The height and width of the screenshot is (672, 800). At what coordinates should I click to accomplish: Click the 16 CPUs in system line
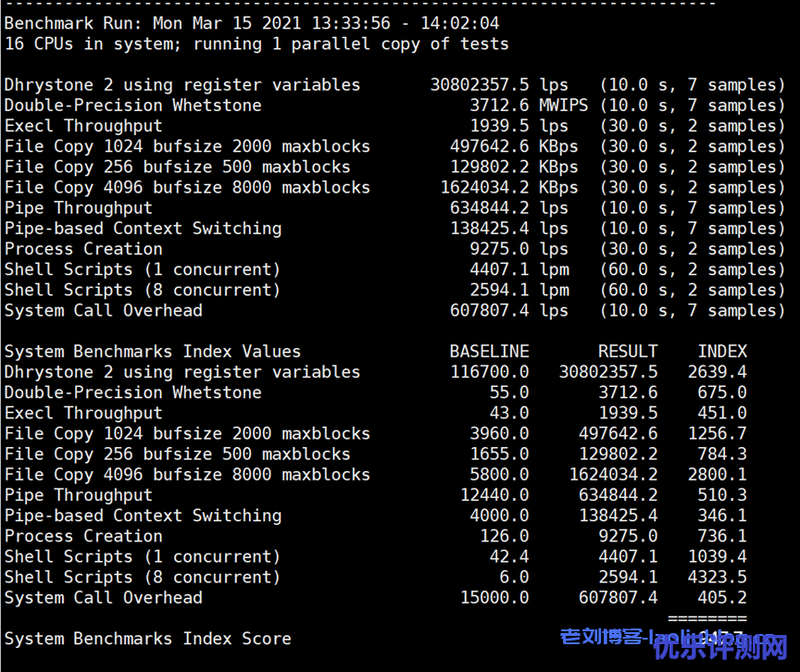[x=256, y=44]
